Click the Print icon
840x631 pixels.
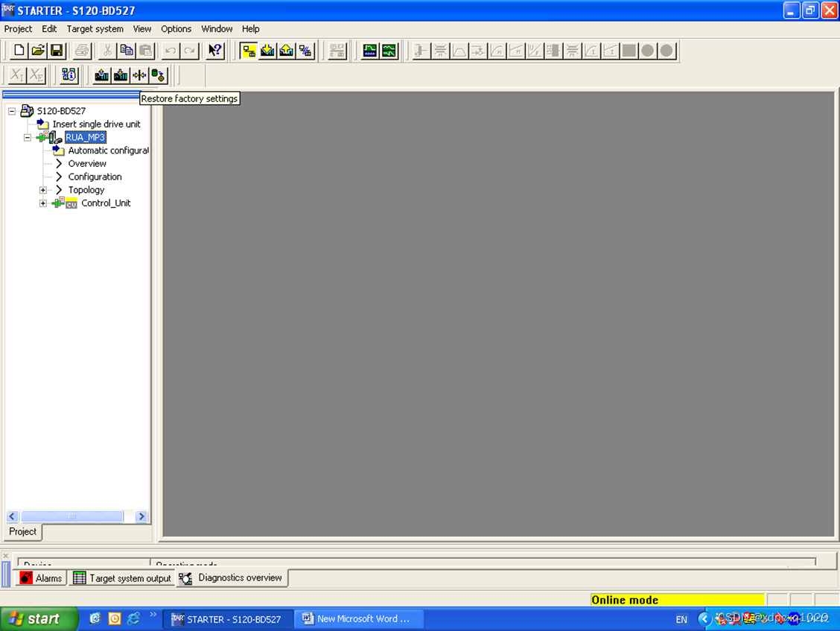pos(82,51)
